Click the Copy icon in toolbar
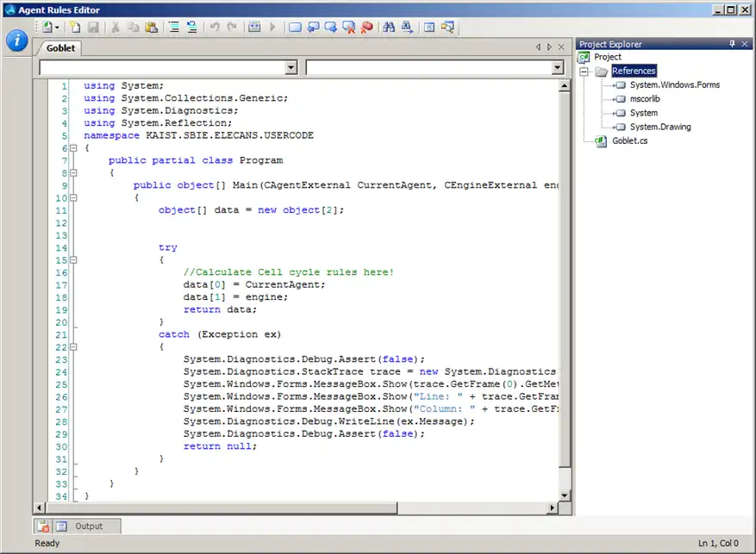The height and width of the screenshot is (554, 756). point(134,27)
